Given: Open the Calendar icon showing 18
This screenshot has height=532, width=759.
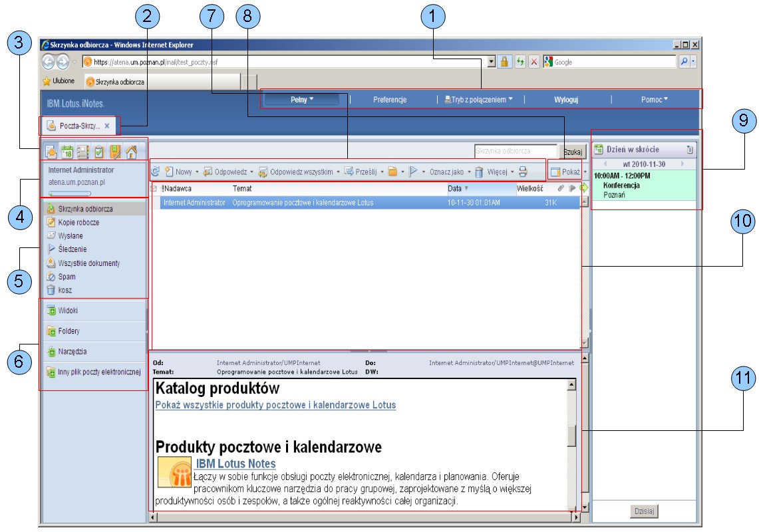Looking at the screenshot, I should tap(67, 152).
